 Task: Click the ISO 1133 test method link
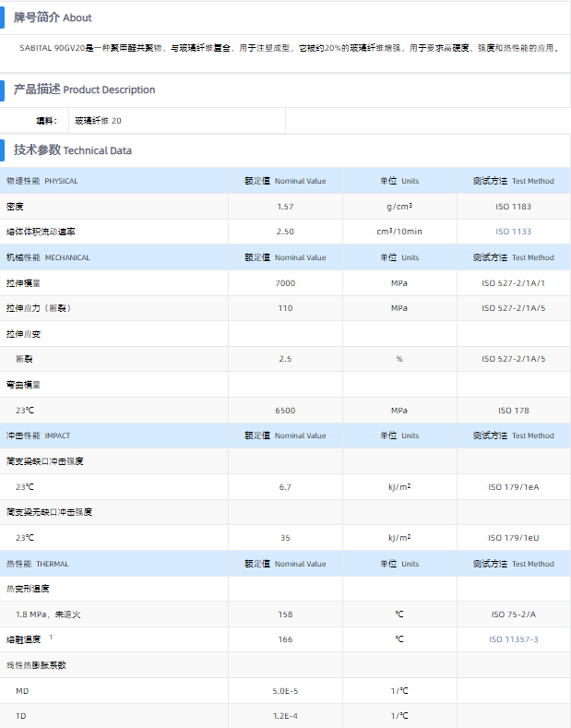pyautogui.click(x=513, y=232)
